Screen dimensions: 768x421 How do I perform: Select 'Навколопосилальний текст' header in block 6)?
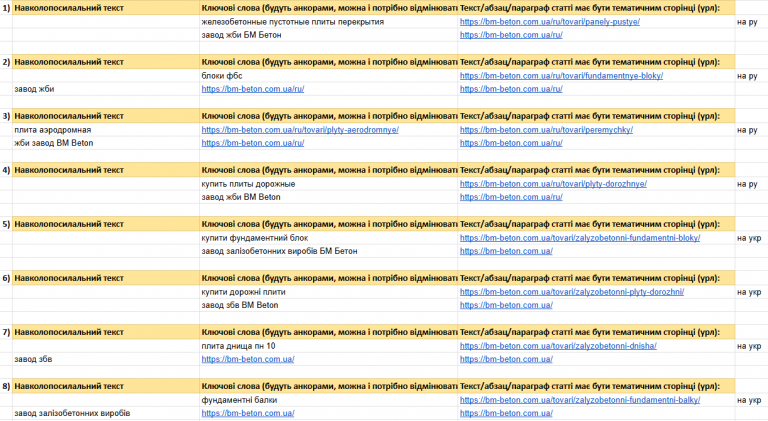106,278
